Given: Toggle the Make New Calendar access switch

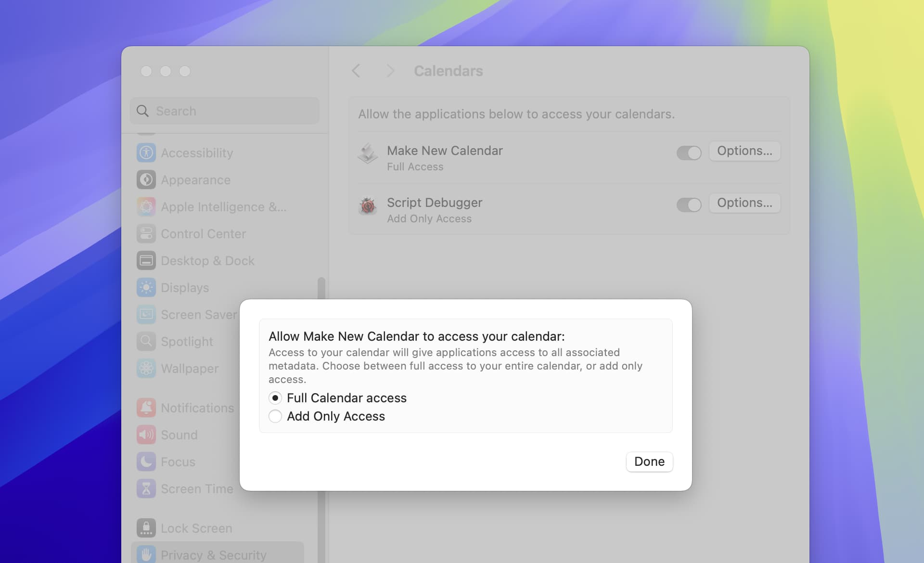Looking at the screenshot, I should (689, 153).
